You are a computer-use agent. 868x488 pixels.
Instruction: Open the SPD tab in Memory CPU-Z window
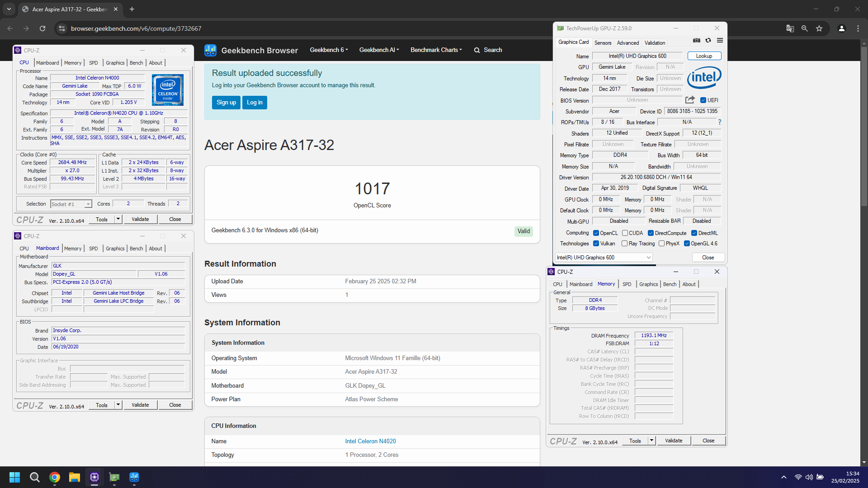click(627, 284)
